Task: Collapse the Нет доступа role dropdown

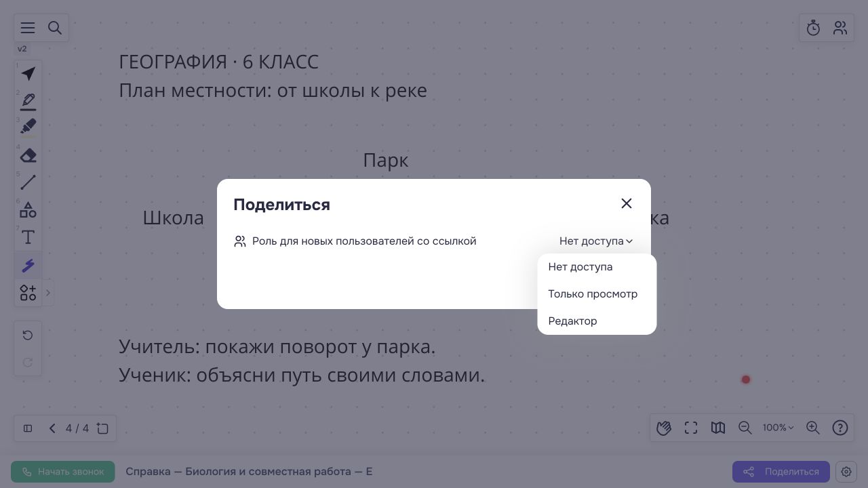Action: [596, 241]
